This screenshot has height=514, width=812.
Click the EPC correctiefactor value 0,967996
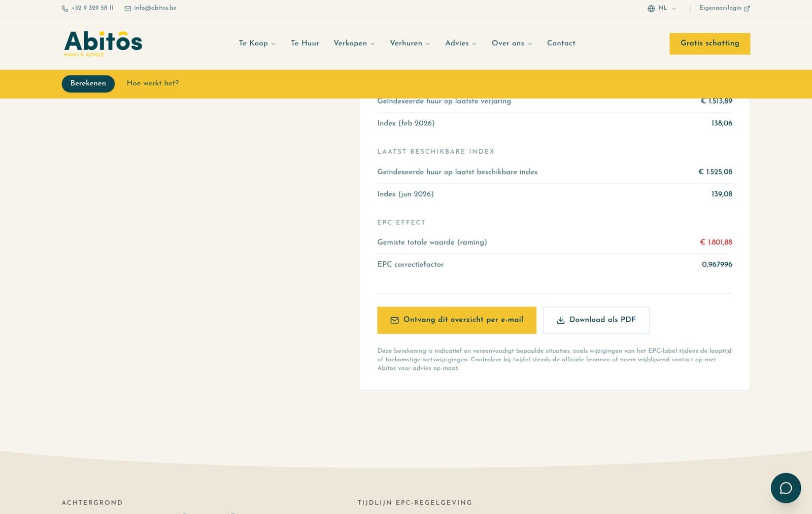717,265
